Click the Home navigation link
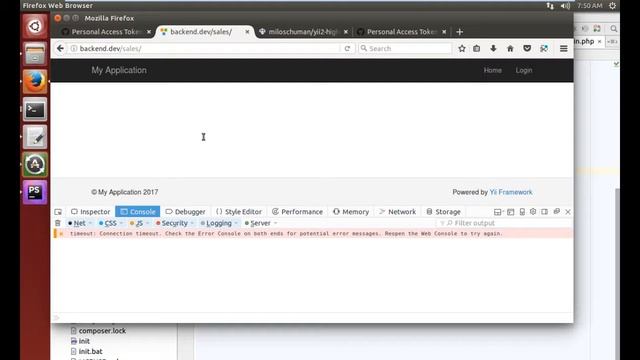The image size is (640, 360). point(493,70)
